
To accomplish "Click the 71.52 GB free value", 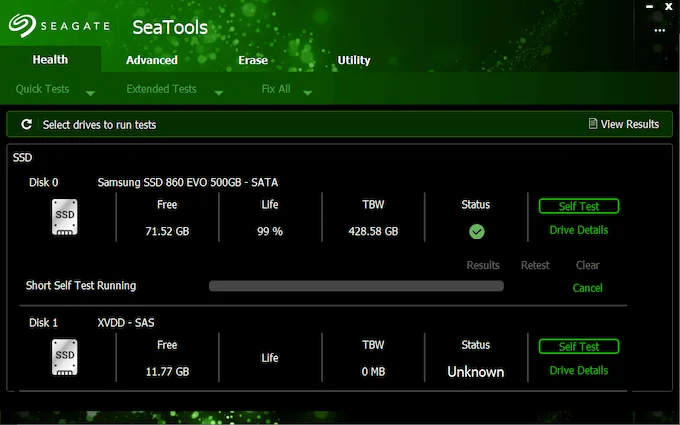I will click(167, 231).
